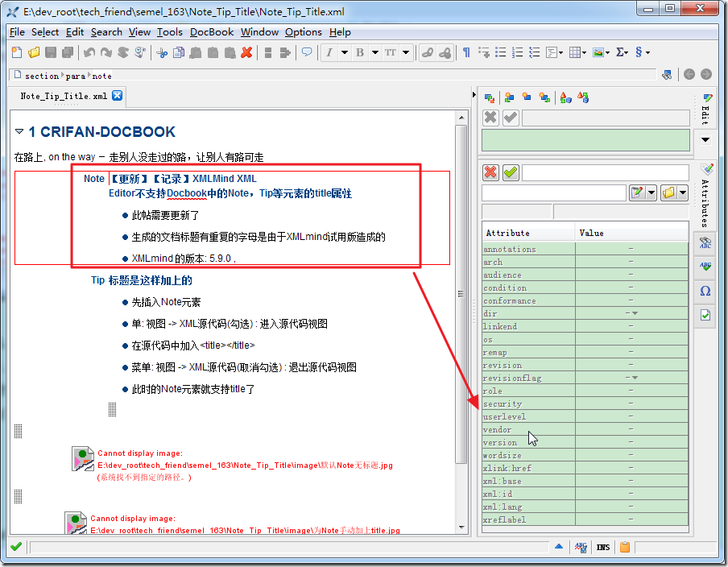Open the DocBook menu
Image resolution: width=728 pixels, height=567 pixels.
[x=212, y=32]
